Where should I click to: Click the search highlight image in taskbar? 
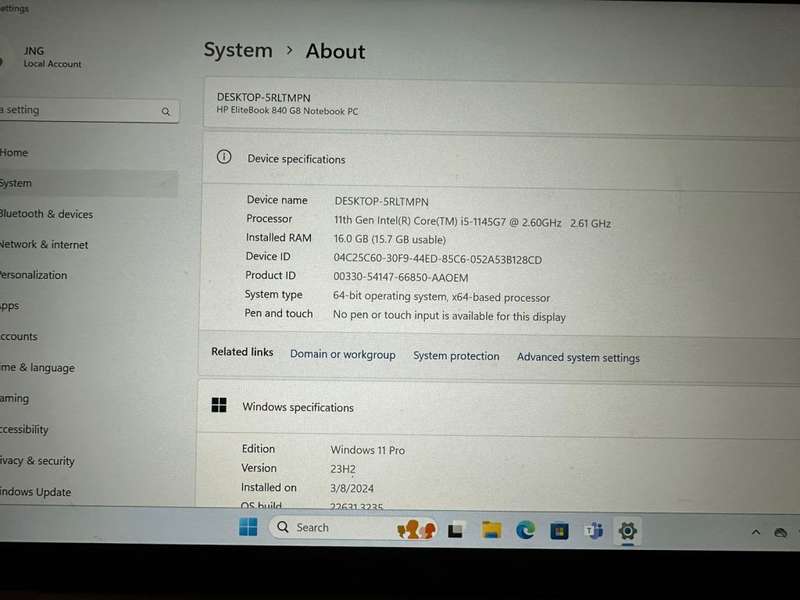click(416, 529)
